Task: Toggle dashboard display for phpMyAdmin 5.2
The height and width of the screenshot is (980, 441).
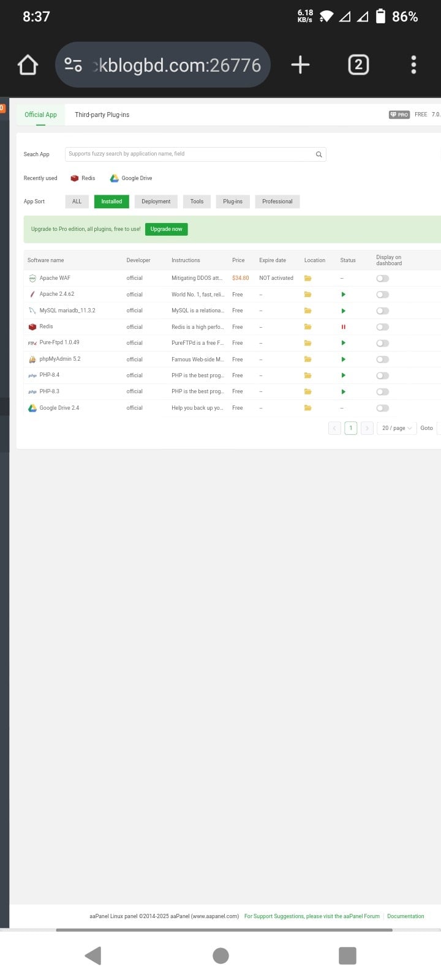Action: [x=383, y=360]
